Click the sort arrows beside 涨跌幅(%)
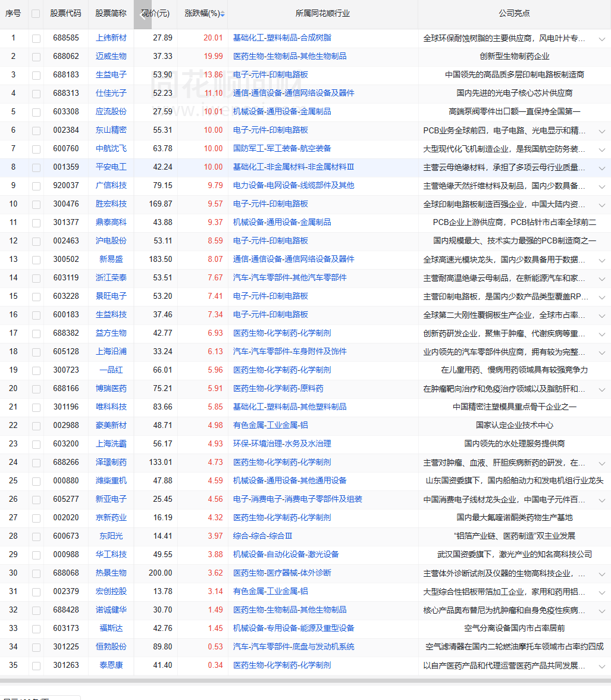The image size is (611, 700). point(223,14)
